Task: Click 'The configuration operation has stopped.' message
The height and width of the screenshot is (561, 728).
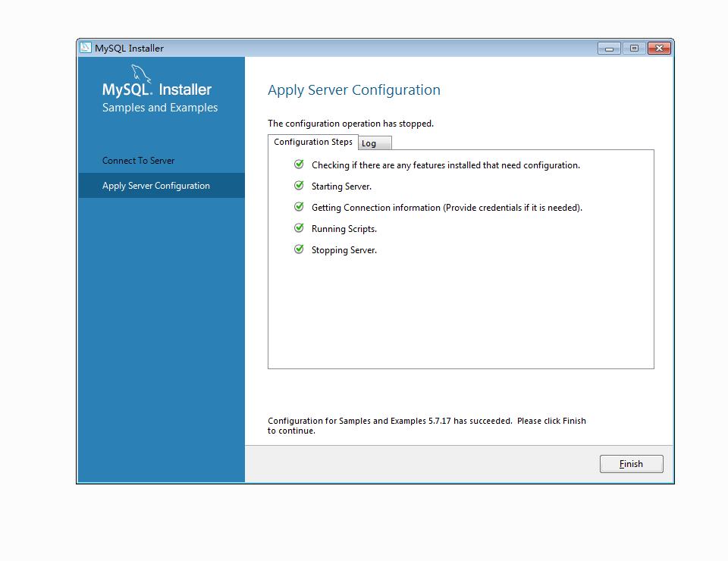Action: click(x=350, y=124)
